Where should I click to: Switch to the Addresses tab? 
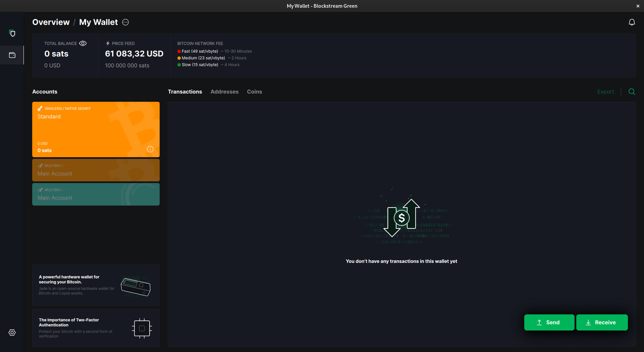coord(224,92)
